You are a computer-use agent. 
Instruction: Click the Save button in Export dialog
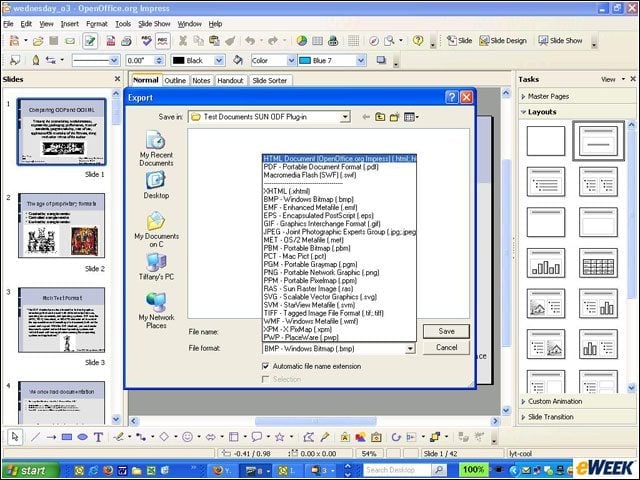[x=446, y=331]
